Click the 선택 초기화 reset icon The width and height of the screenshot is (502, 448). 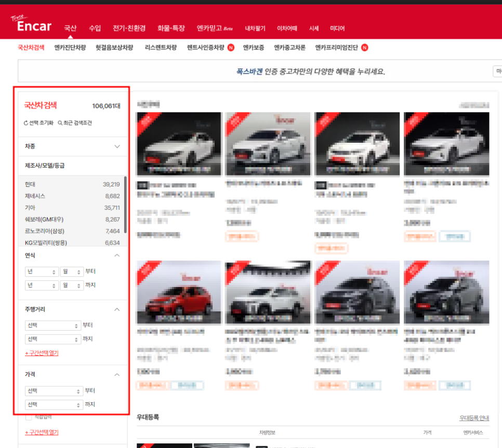pos(26,123)
